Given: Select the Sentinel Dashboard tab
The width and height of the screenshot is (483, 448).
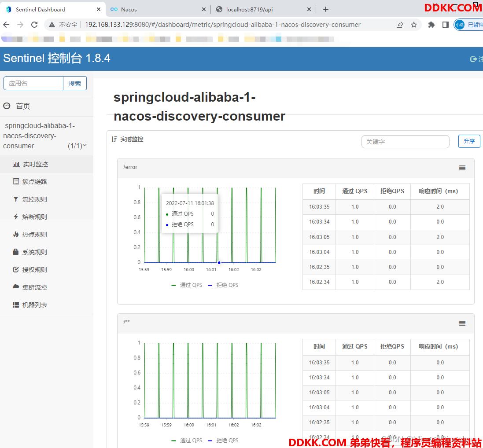Looking at the screenshot, I should [x=53, y=10].
